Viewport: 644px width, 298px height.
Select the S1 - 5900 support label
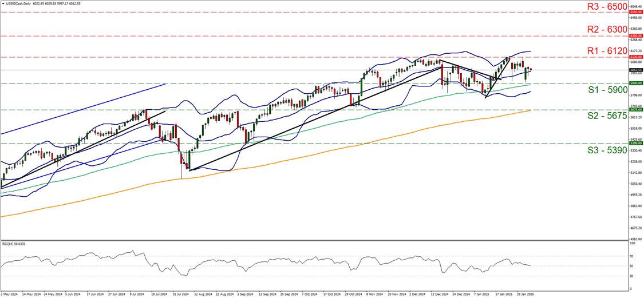click(605, 90)
